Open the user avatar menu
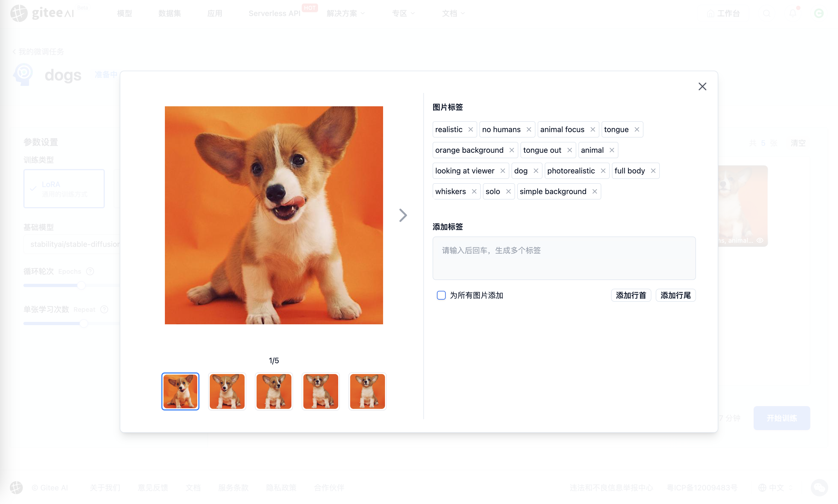Image resolution: width=838 pixels, height=504 pixels. pyautogui.click(x=819, y=13)
